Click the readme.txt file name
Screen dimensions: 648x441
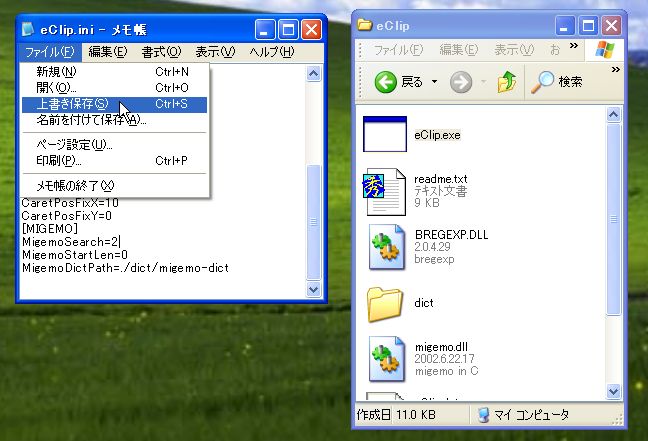[441, 179]
